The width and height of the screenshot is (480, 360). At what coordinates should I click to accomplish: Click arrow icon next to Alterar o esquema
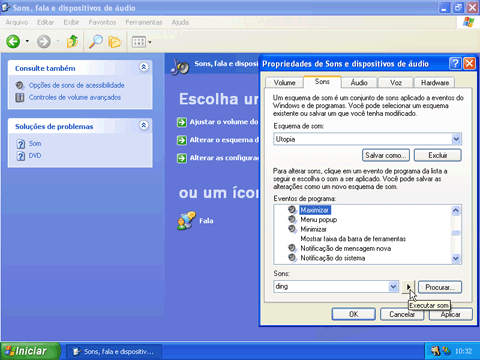pos(182,140)
